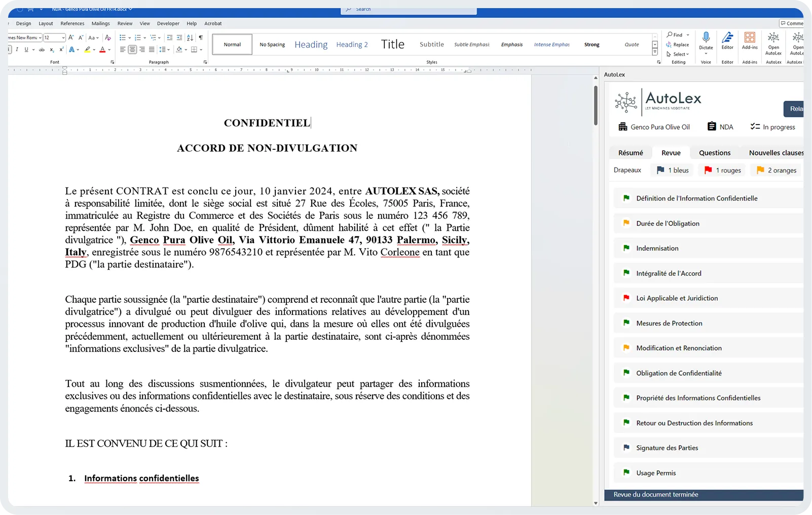This screenshot has height=515, width=812.
Task: Open Indemnisation clause review
Action: (708, 248)
